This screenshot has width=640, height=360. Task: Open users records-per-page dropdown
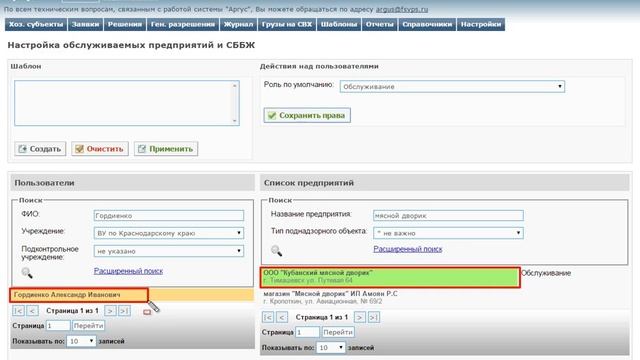(81, 341)
